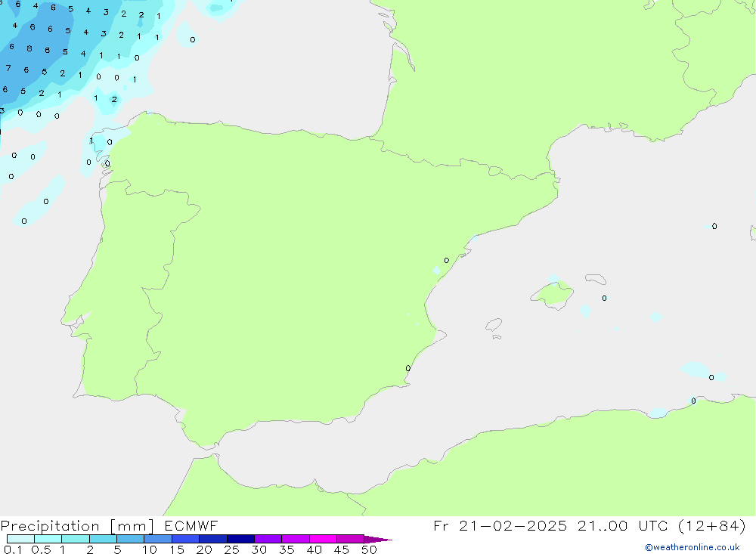Click the 'Precipitation [mm]' title text
The height and width of the screenshot is (554, 756).
77,526
